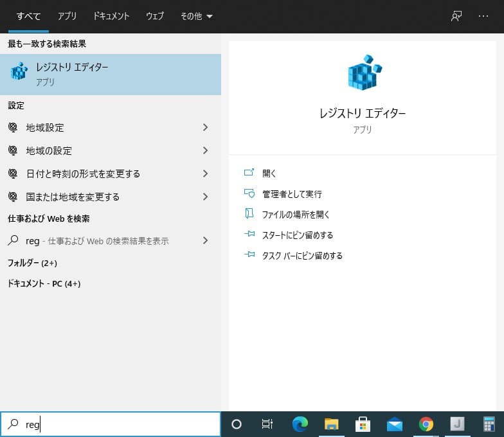Launch File Explorer from the taskbar
504x437 pixels.
click(x=332, y=424)
